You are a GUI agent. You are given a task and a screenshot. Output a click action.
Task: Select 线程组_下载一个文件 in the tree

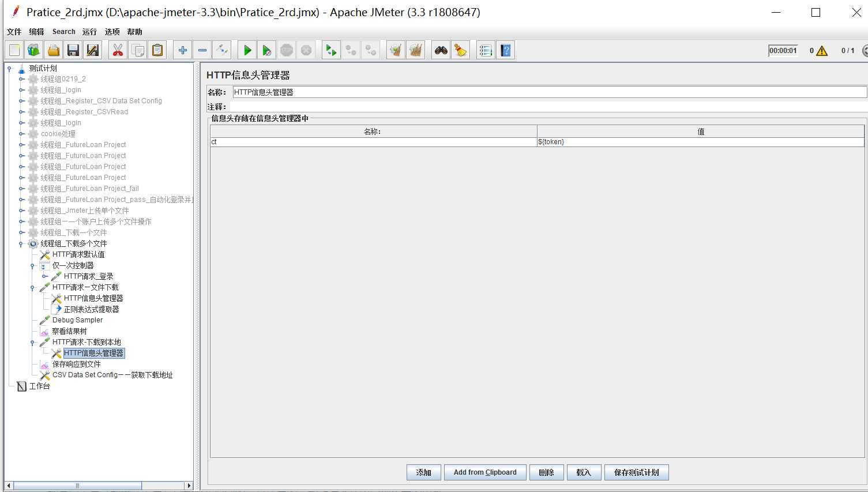74,232
